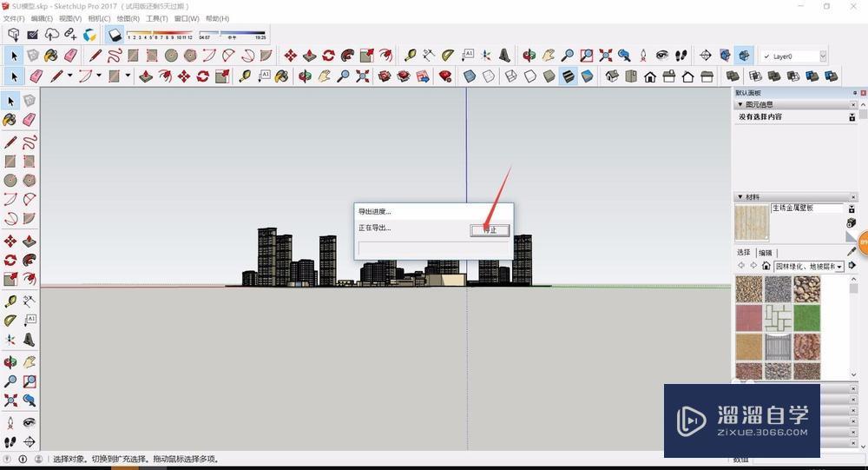Select Pie tool in left vertical palette
868x470 pixels.
pyautogui.click(x=30, y=218)
